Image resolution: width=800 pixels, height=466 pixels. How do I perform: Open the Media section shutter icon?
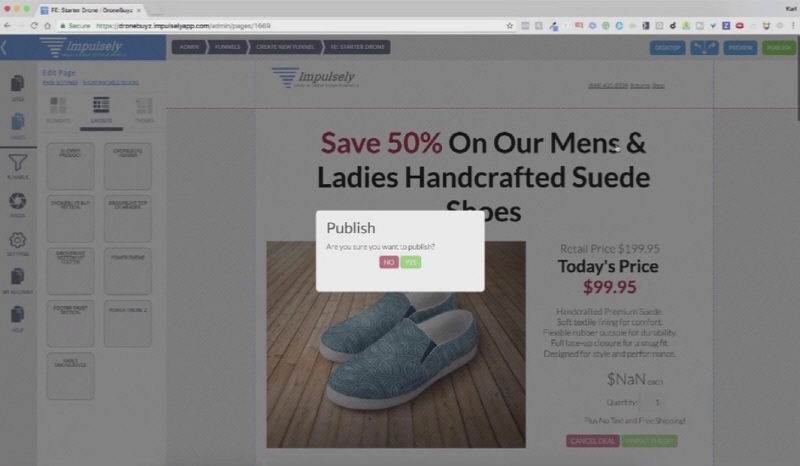(x=17, y=204)
